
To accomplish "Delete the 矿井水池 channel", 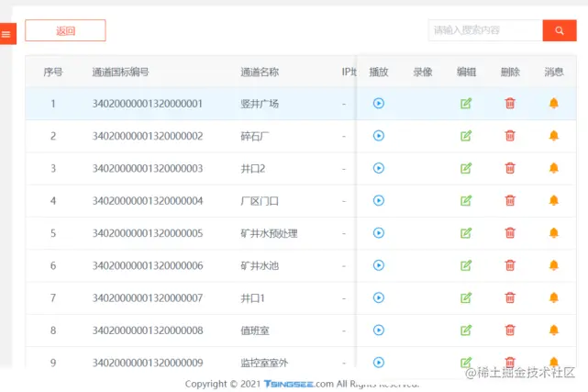I will [510, 265].
